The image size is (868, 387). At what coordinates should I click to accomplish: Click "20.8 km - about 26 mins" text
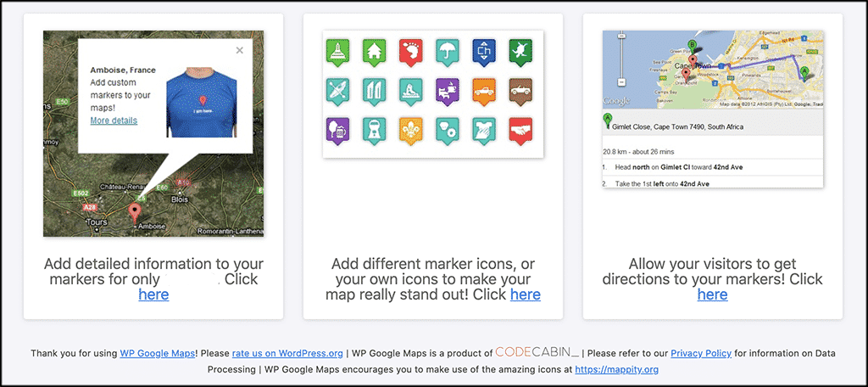pos(638,151)
